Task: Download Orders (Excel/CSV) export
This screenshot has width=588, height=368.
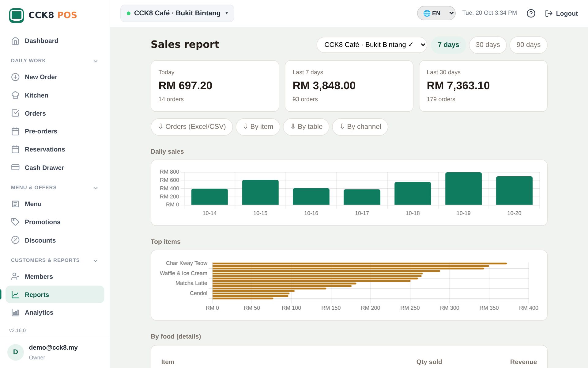Action: [192, 127]
